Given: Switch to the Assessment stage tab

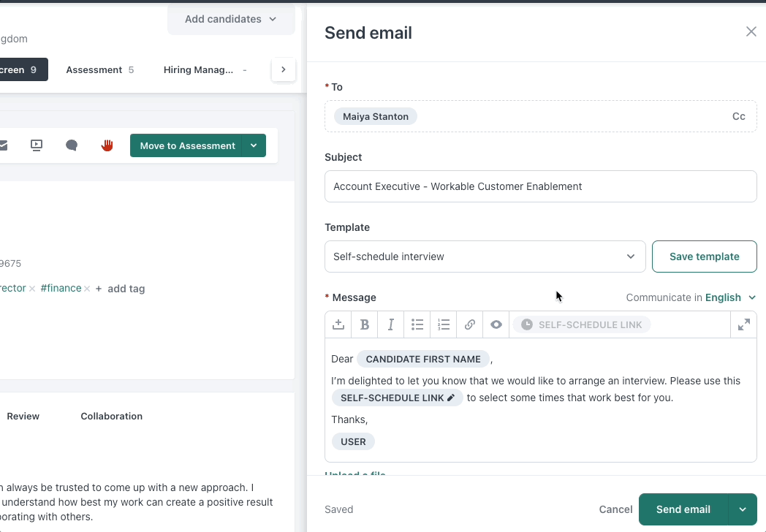Looking at the screenshot, I should click(99, 70).
